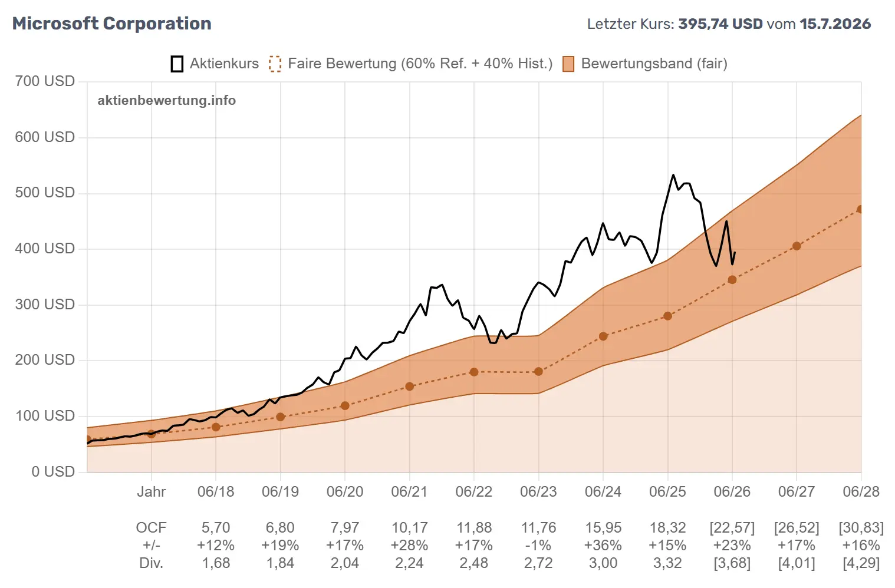Select the +/- row label
895x588 pixels.
tap(152, 546)
